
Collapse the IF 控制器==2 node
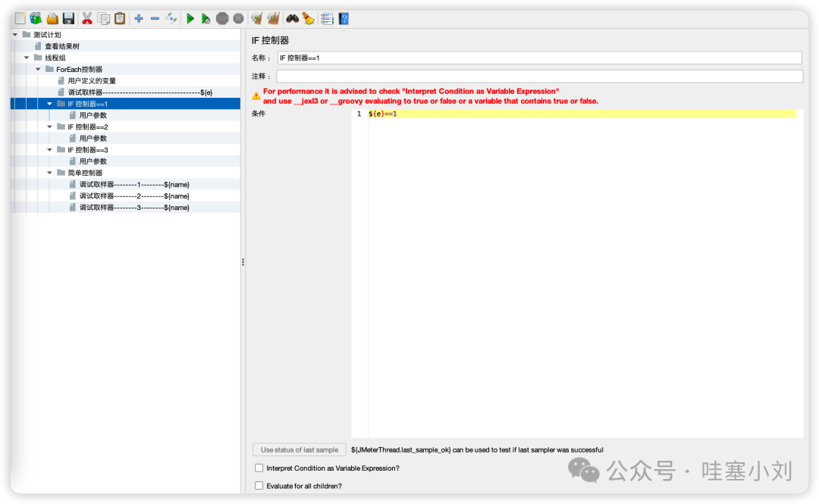pyautogui.click(x=49, y=127)
